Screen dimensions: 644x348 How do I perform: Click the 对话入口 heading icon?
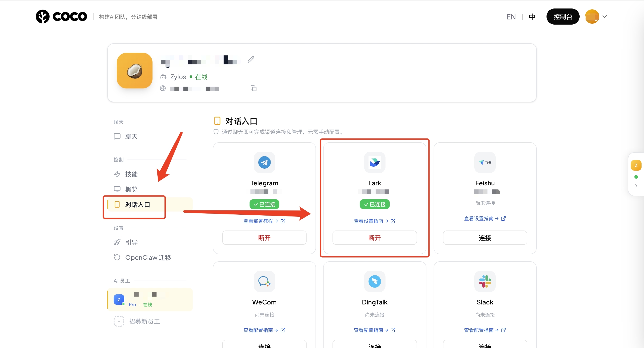[x=217, y=121]
